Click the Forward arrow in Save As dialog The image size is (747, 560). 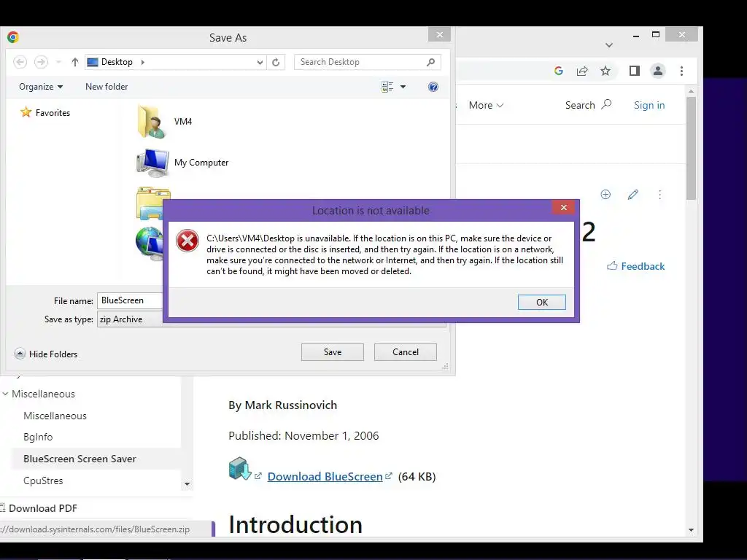click(x=41, y=62)
